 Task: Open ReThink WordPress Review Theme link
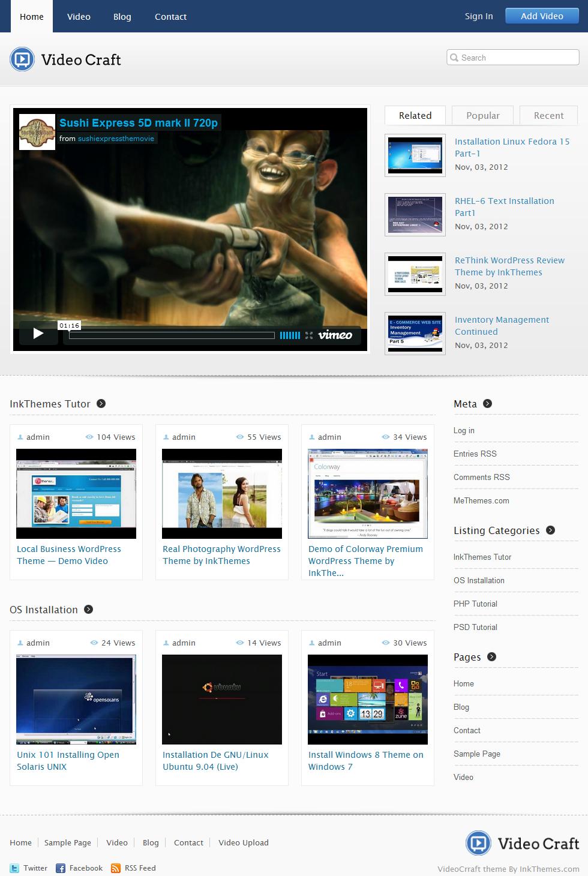point(509,266)
